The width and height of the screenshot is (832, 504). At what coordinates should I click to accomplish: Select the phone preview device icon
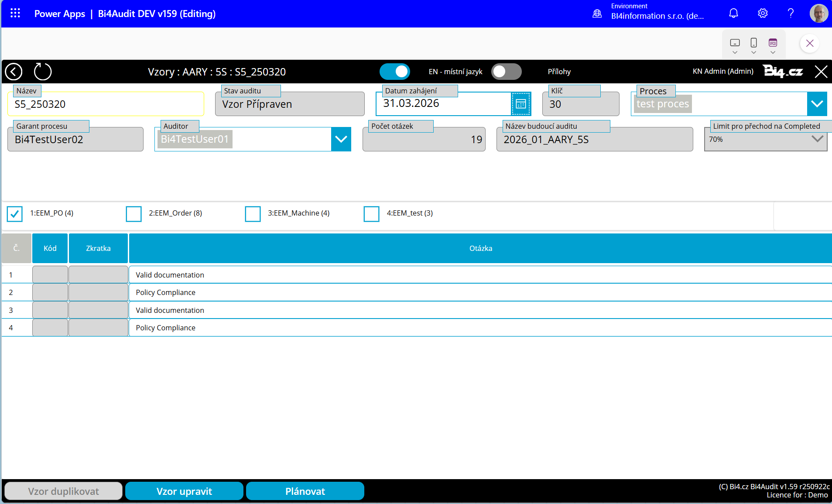pos(753,43)
